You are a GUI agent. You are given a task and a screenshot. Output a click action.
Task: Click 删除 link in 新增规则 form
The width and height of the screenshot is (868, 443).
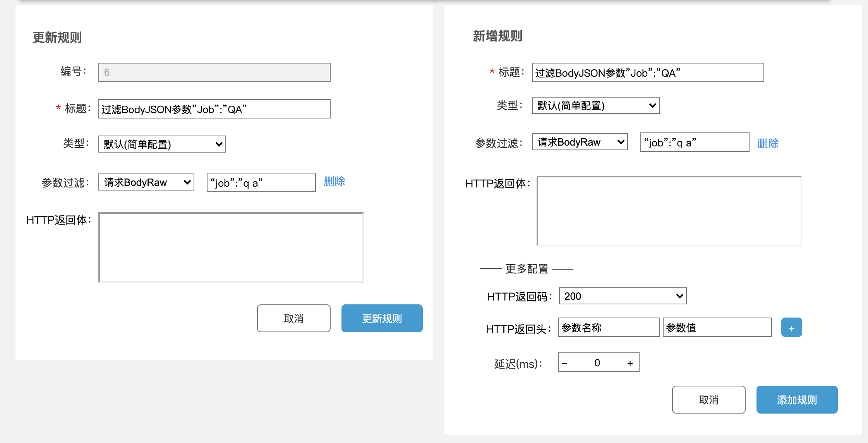(768, 143)
